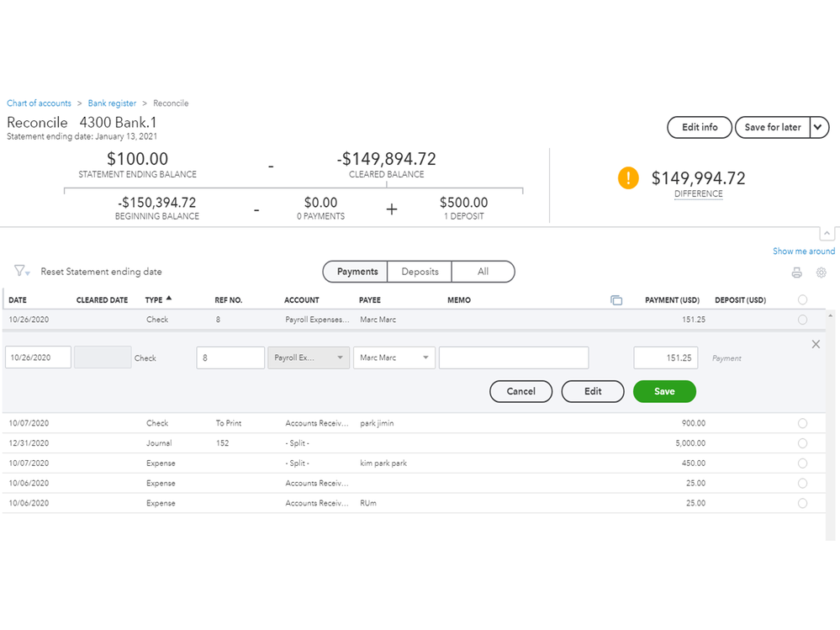Sort by PAYEE column header

(370, 300)
